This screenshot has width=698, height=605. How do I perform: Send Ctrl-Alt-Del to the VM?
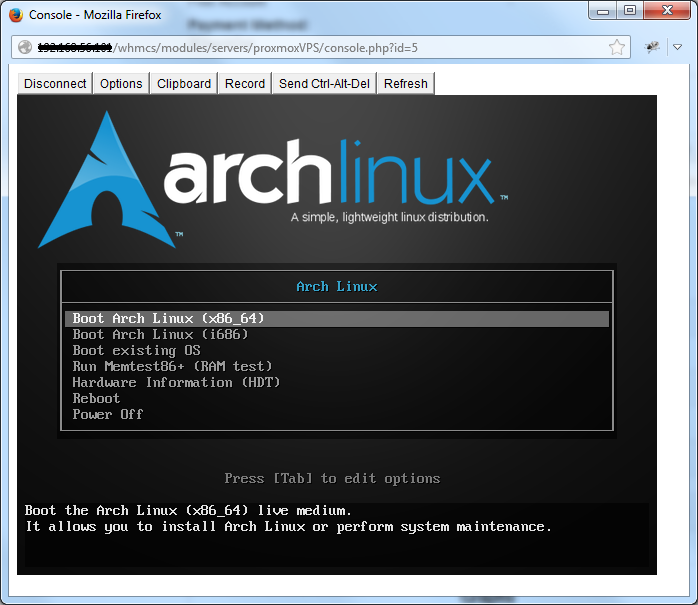click(325, 84)
